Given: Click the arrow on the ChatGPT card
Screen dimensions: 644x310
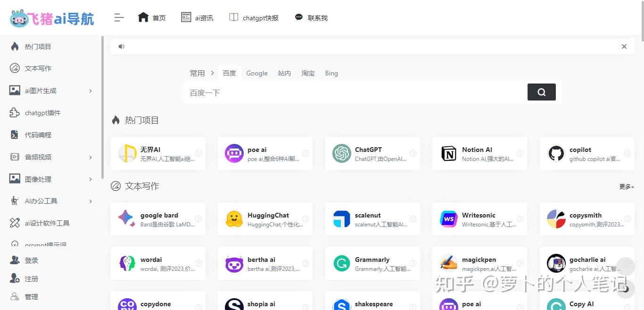Looking at the screenshot, I should coord(413,153).
